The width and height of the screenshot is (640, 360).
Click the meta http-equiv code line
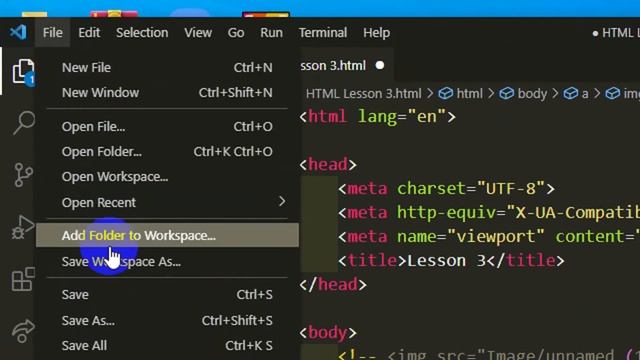point(489,213)
